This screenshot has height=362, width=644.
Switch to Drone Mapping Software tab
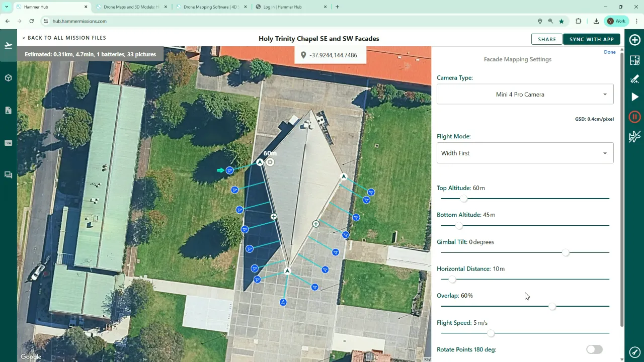click(211, 7)
